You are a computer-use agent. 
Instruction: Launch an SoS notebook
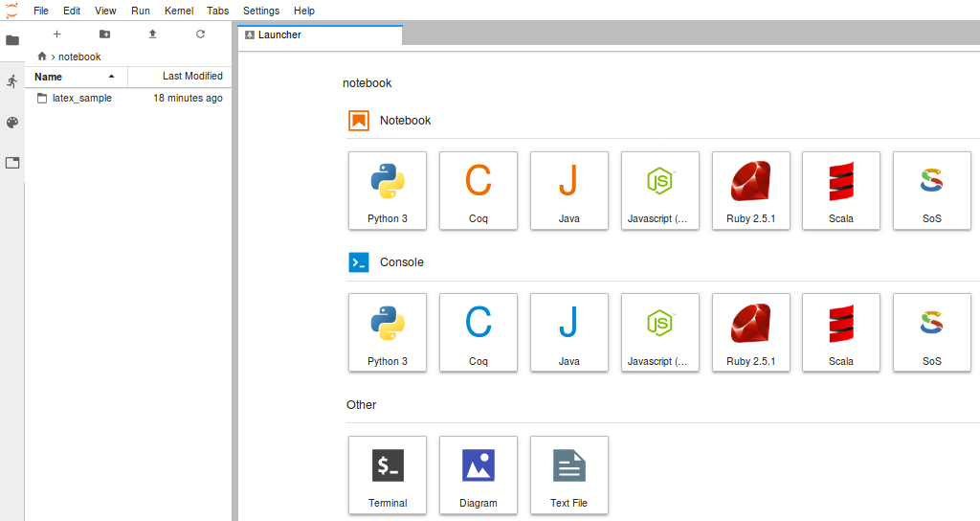[932, 191]
